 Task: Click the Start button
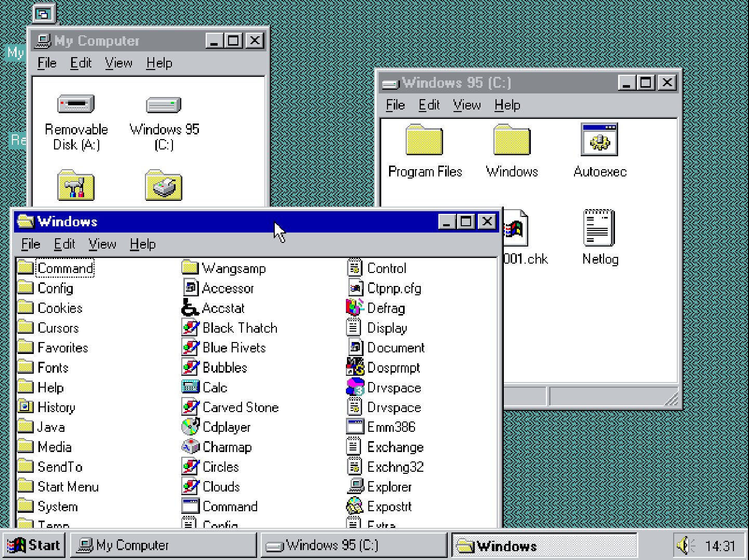click(34, 545)
